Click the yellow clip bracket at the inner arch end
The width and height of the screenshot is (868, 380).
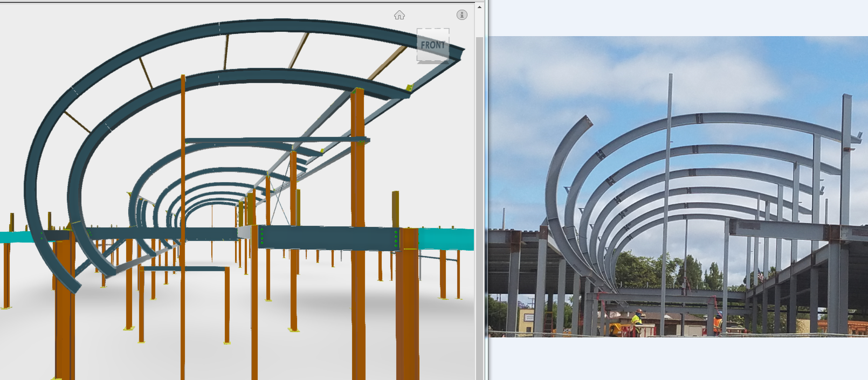point(409,88)
